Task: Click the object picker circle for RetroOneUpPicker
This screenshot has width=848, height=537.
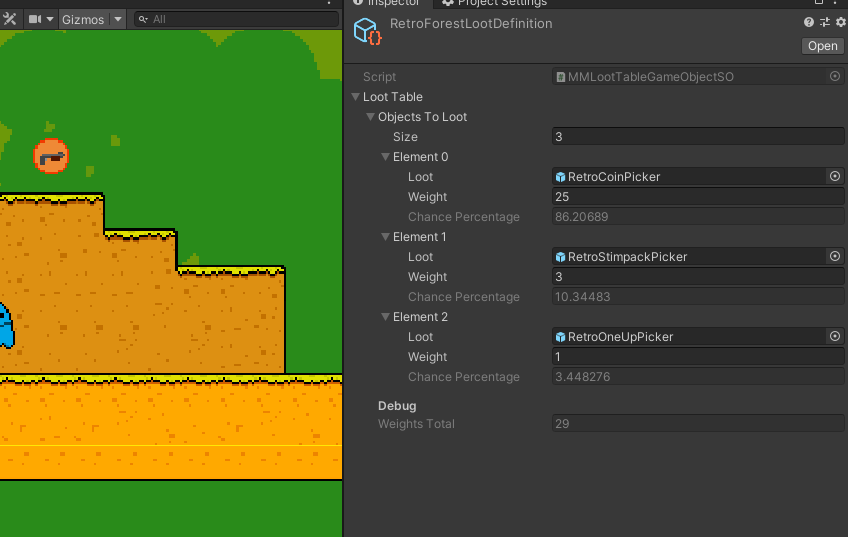Action: point(835,337)
